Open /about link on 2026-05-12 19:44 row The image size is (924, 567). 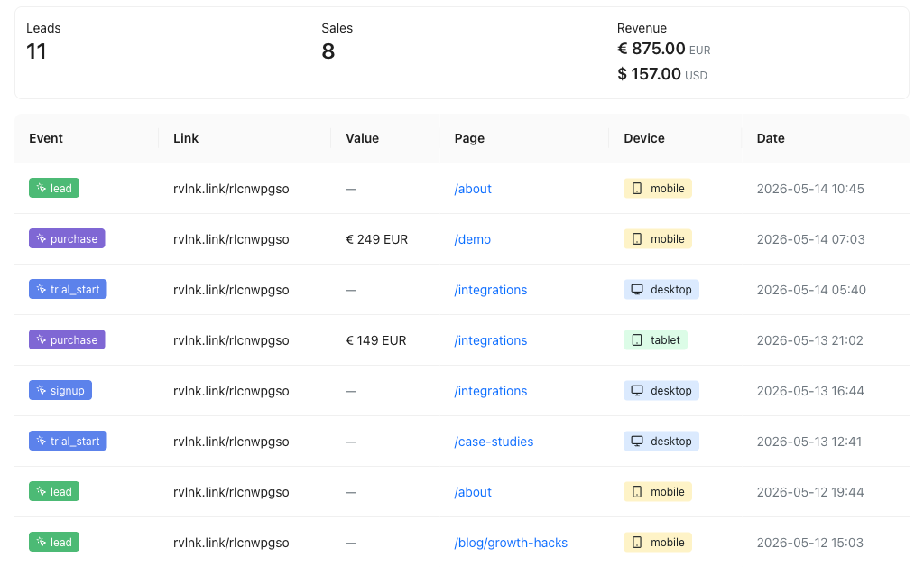[x=473, y=492]
